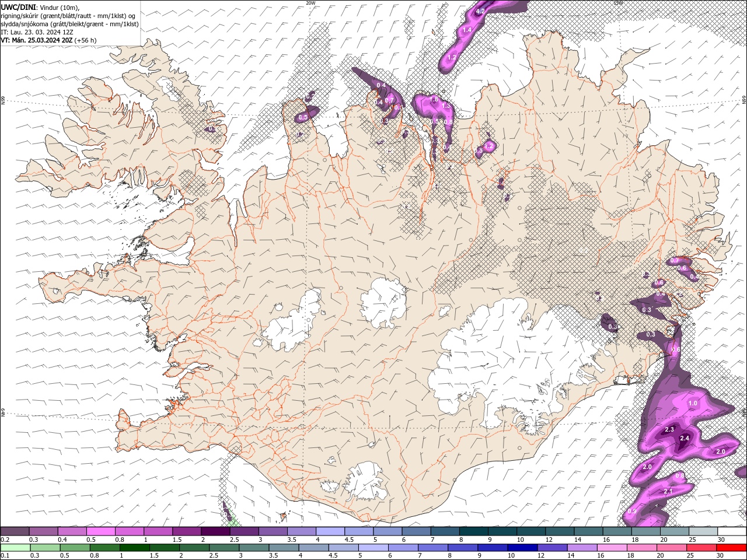The height and width of the screenshot is (560, 747).
Task: Pick the slate blue 6 swatch in top legend row
Action: coord(417,531)
